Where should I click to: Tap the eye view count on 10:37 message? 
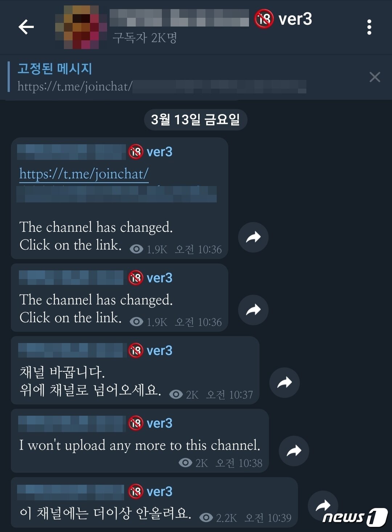click(x=176, y=394)
